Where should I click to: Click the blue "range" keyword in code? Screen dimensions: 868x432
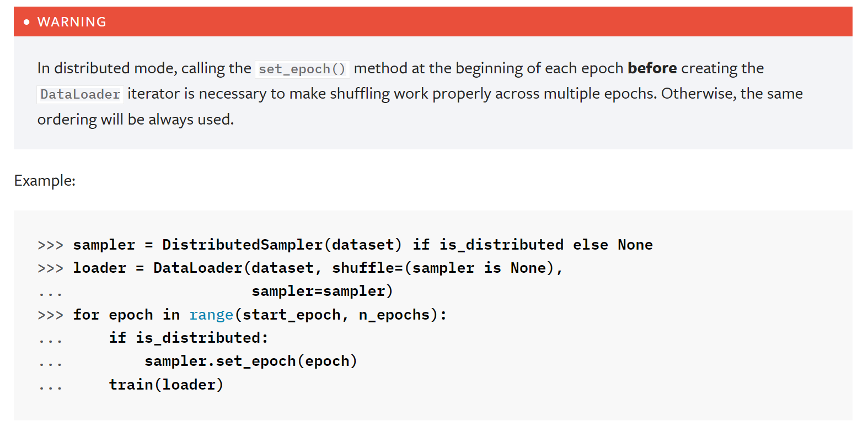pyautogui.click(x=211, y=315)
